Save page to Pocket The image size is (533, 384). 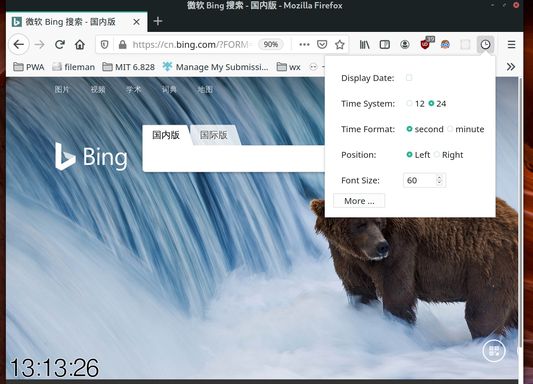(322, 45)
